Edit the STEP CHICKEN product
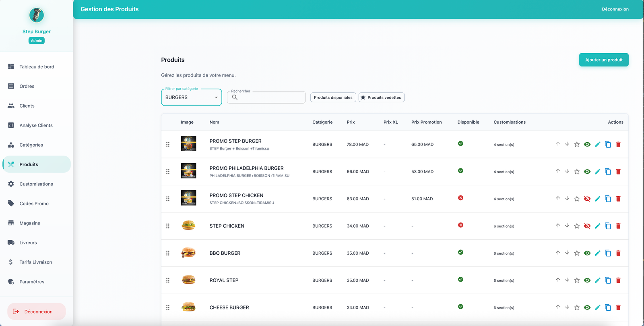The image size is (644, 326). click(x=597, y=226)
